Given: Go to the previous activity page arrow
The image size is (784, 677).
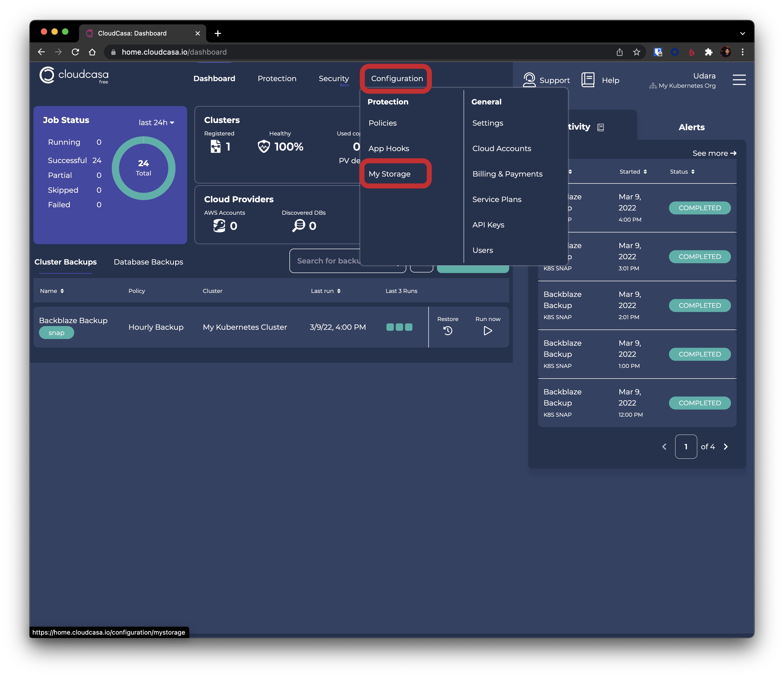Looking at the screenshot, I should coord(664,447).
